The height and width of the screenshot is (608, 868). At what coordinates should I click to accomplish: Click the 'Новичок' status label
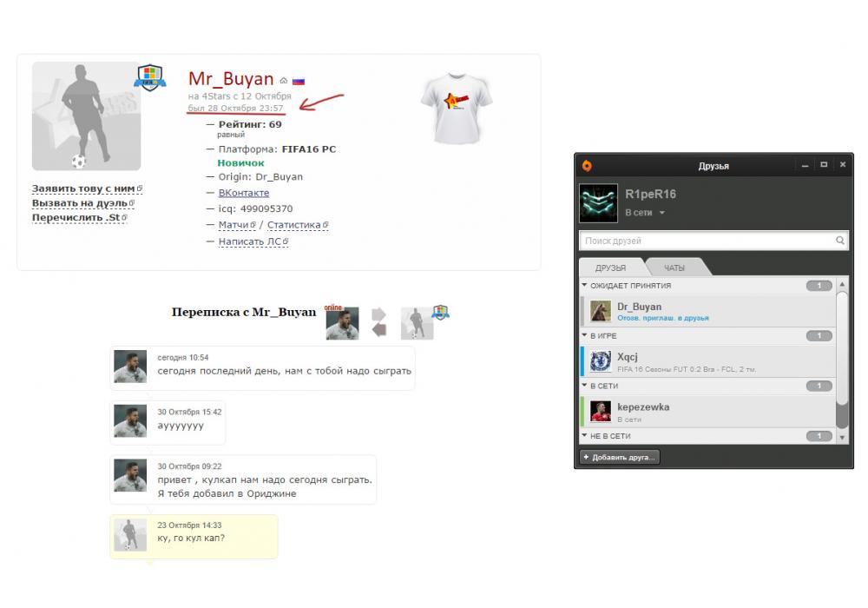pyautogui.click(x=240, y=162)
